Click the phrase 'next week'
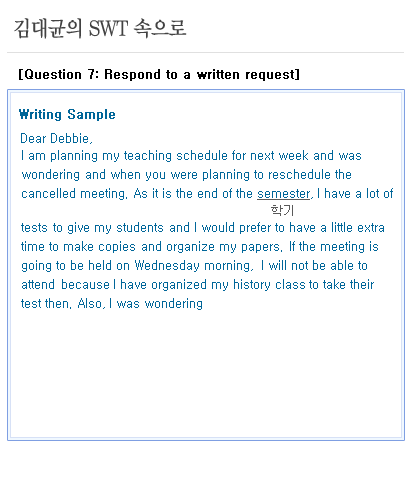Image resolution: width=410 pixels, height=480 pixels. pyautogui.click(x=279, y=156)
